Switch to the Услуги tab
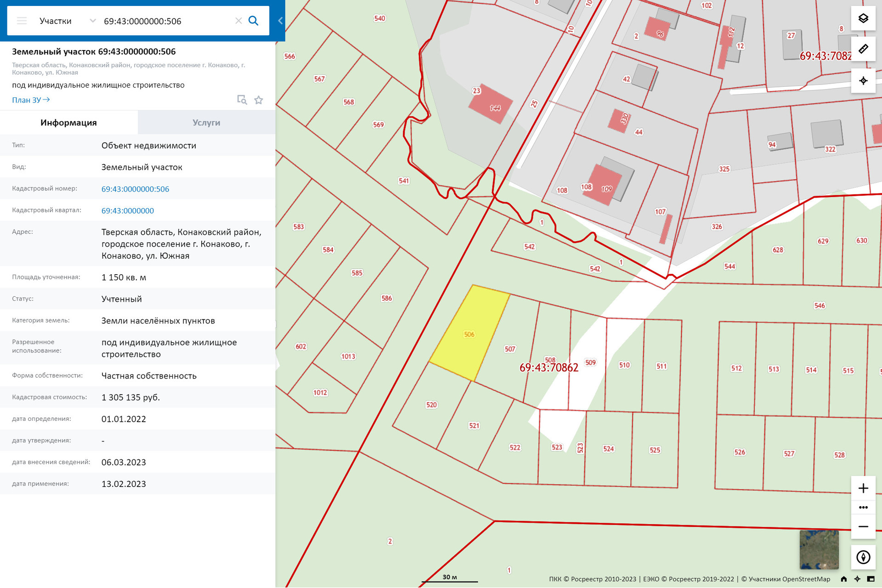The image size is (882, 588). (206, 123)
